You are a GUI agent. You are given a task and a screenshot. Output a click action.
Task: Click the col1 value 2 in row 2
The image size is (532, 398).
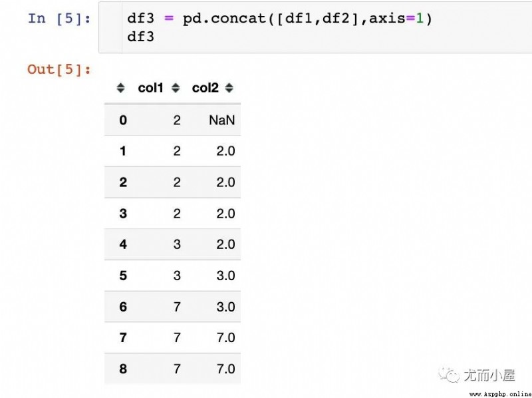click(177, 182)
